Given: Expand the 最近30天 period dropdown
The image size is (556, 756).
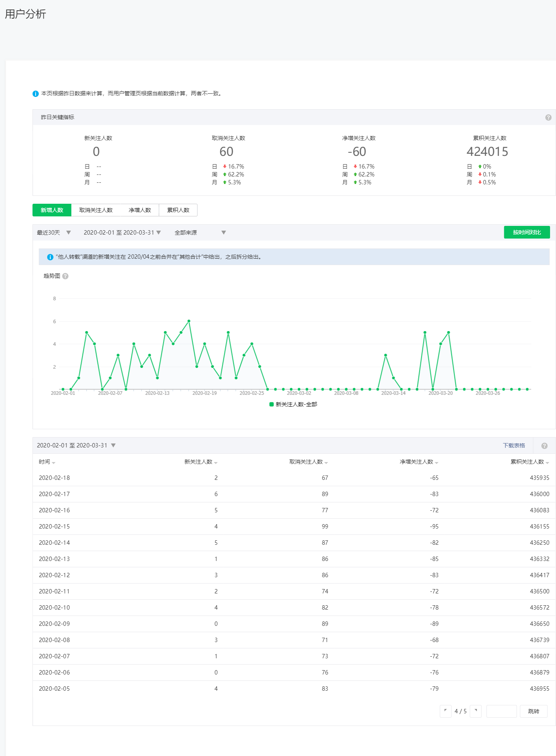Looking at the screenshot, I should coord(54,233).
